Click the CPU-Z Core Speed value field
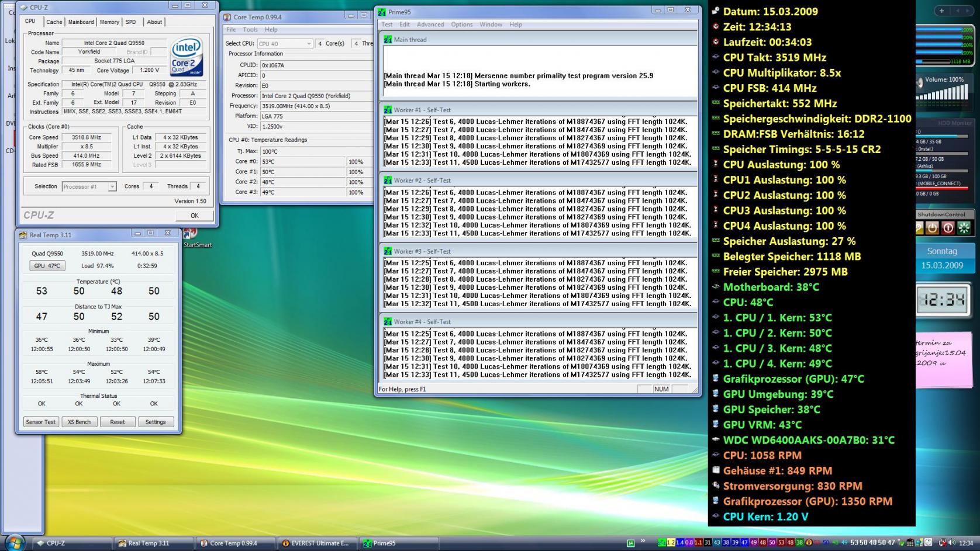The image size is (980, 551). pyautogui.click(x=87, y=137)
